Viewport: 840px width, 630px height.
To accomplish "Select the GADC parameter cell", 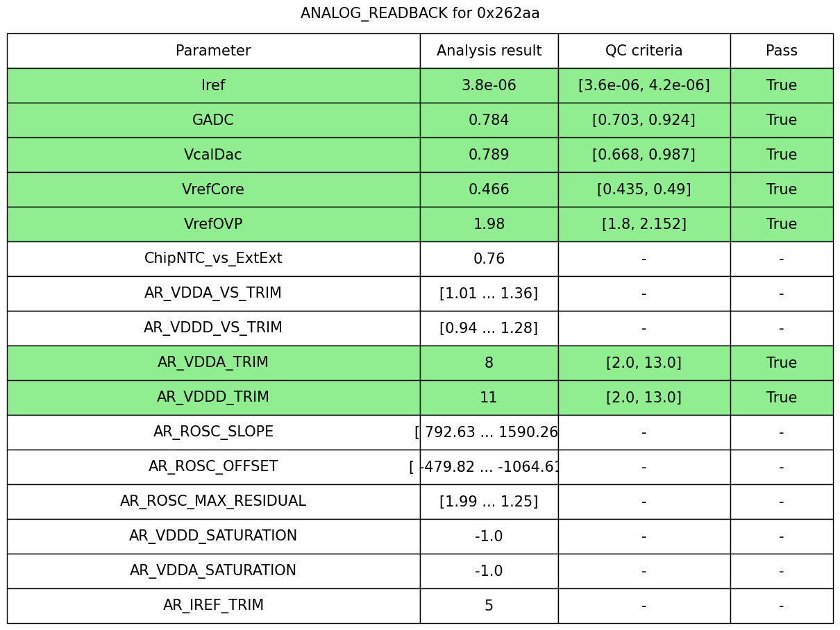I will tap(213, 120).
